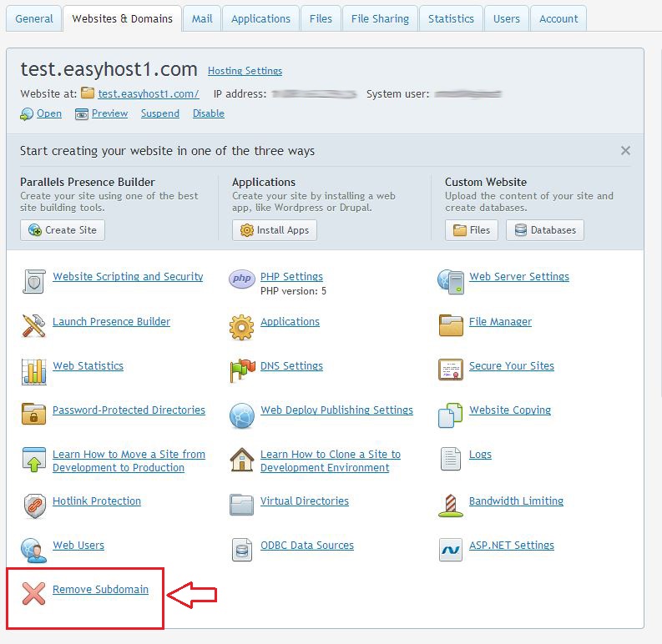Open the Website Copying link

click(510, 410)
